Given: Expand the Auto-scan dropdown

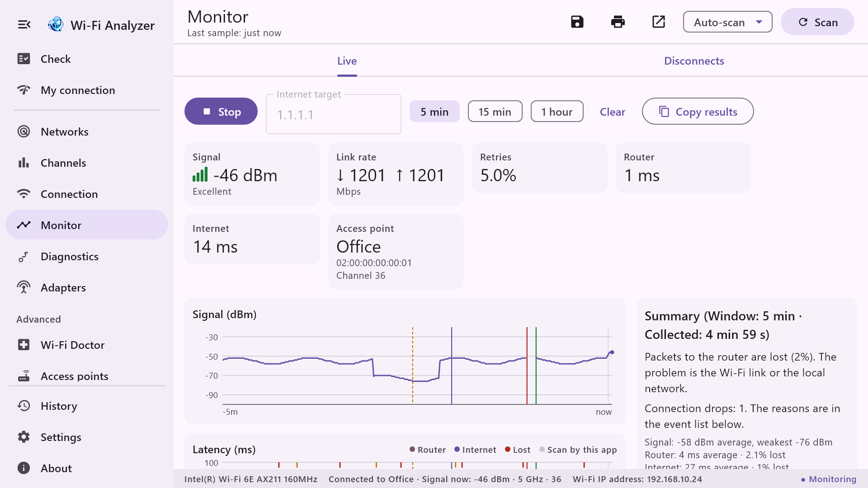Looking at the screenshot, I should [x=728, y=22].
